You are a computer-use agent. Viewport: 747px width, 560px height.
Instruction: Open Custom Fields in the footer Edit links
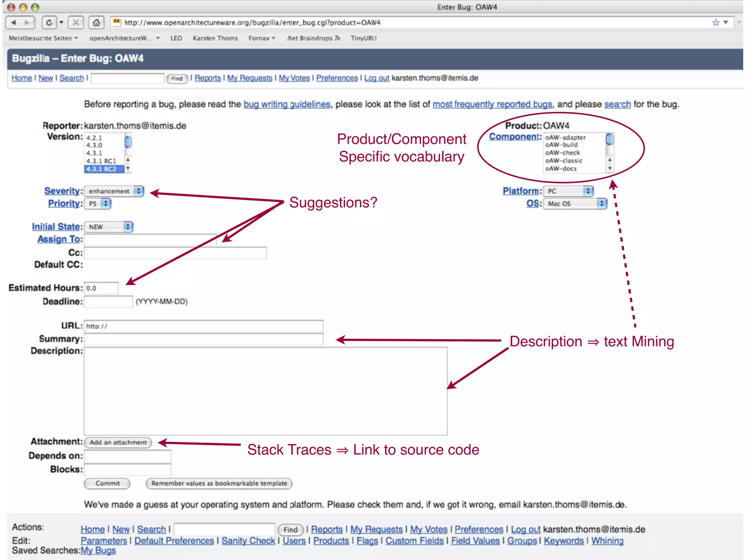(x=415, y=541)
